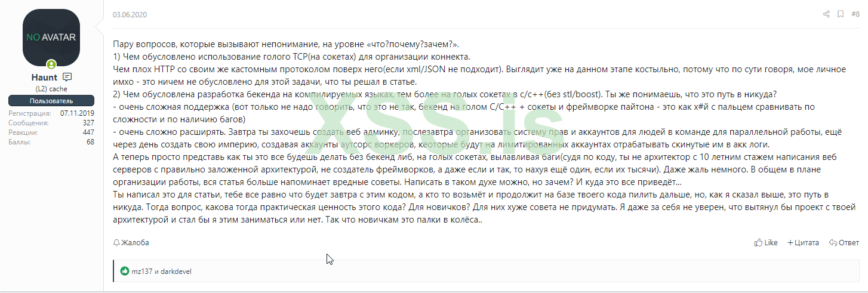Image resolution: width=868 pixels, height=293 pixels.
Task: Click the (L2) cache user title
Action: click(51, 89)
